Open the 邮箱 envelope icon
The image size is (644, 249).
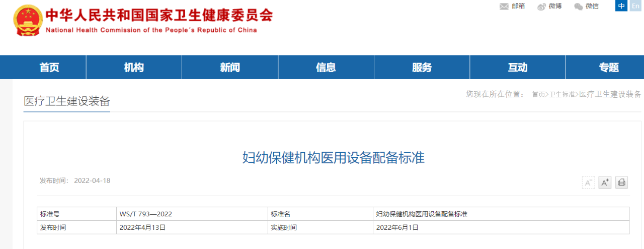click(504, 7)
